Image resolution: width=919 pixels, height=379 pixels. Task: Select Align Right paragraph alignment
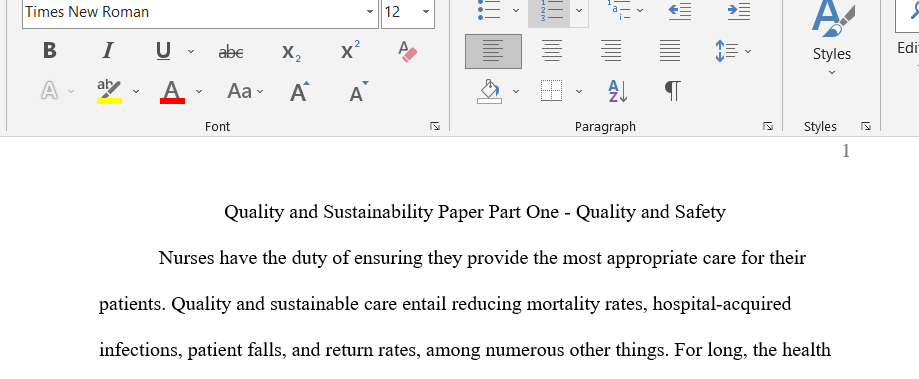point(611,51)
